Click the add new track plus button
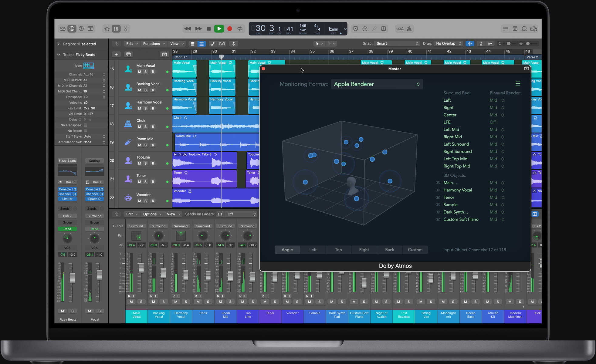The height and width of the screenshot is (364, 596). pyautogui.click(x=116, y=54)
